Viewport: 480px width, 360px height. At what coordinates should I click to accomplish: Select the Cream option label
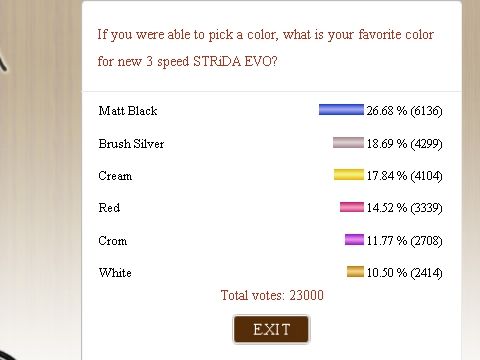coord(115,176)
